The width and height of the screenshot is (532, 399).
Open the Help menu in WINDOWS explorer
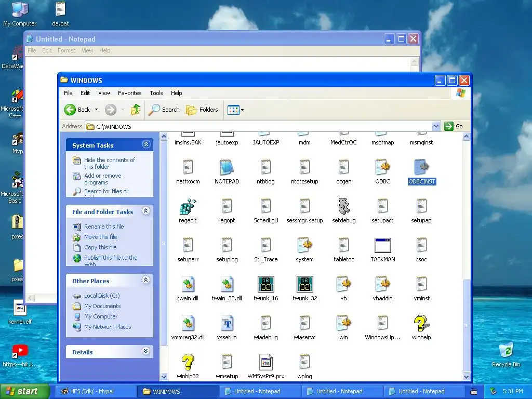(177, 93)
